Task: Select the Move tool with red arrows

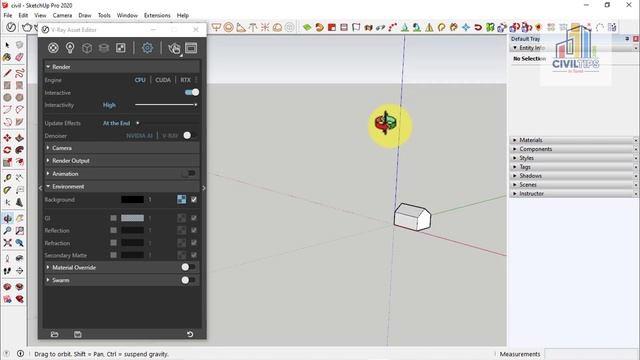Action: (x=7, y=138)
